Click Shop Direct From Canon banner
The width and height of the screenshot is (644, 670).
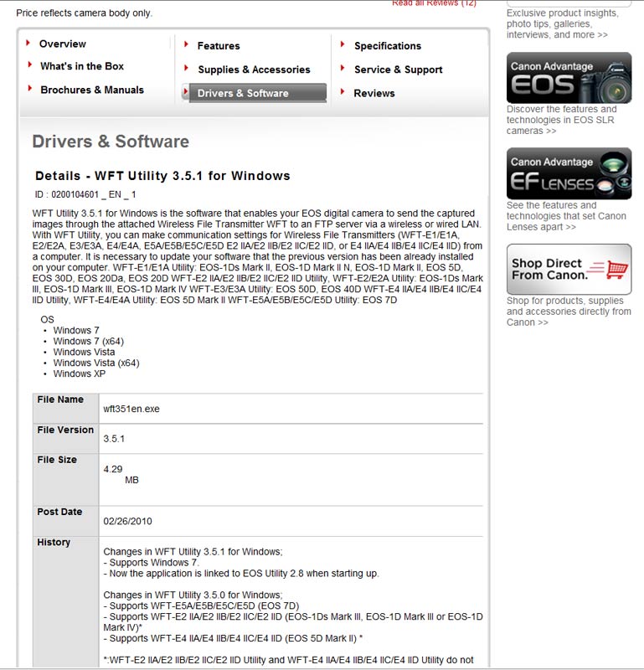click(569, 269)
